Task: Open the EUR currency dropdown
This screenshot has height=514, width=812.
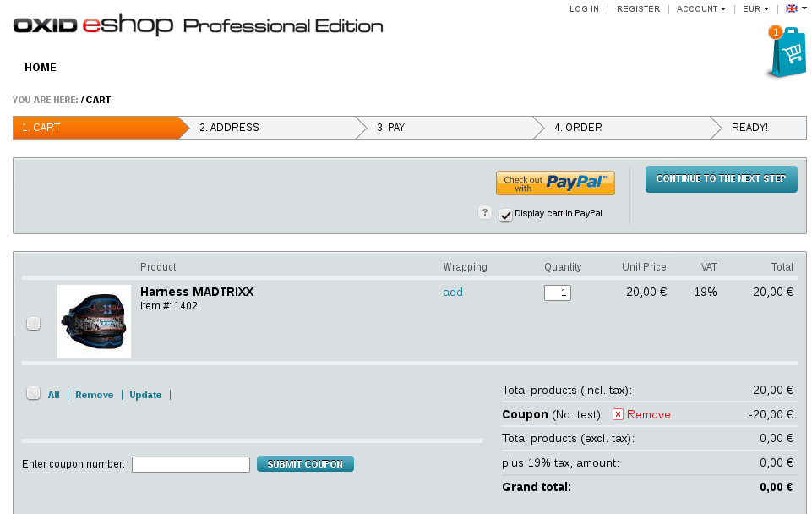Action: coord(755,9)
